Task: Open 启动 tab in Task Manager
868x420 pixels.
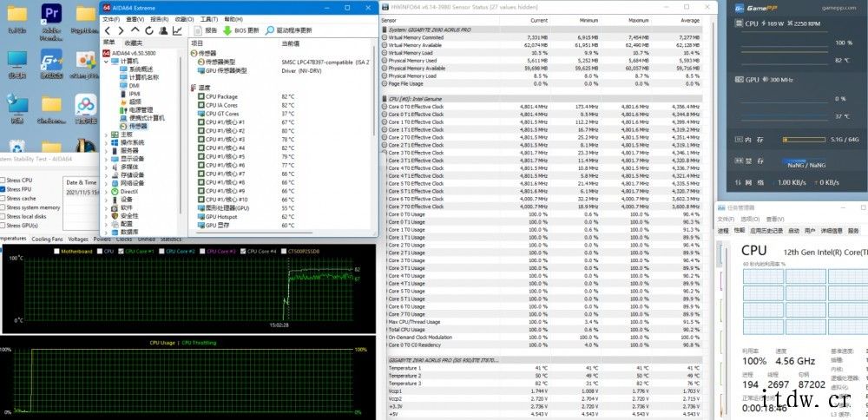Action: [794, 231]
